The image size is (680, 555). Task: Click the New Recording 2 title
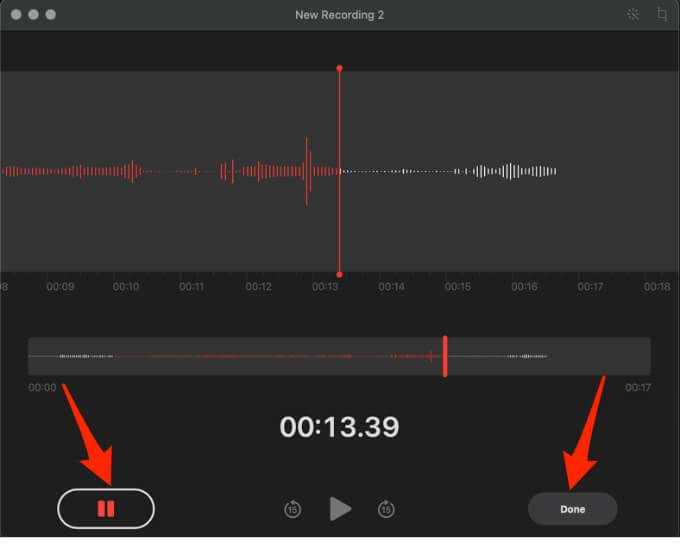pyautogui.click(x=339, y=15)
